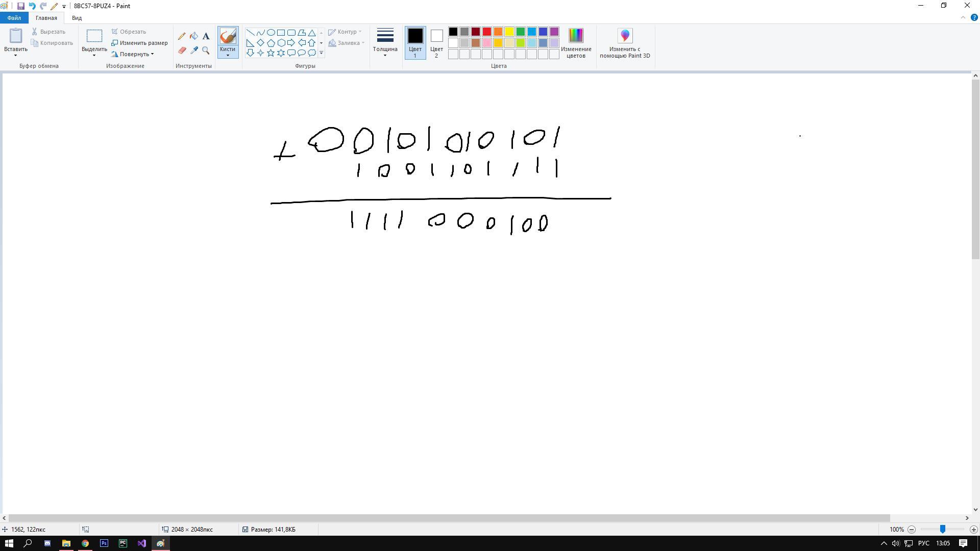Select the Fill with color bucket tool
Image resolution: width=980 pixels, height=551 pixels.
[x=194, y=36]
